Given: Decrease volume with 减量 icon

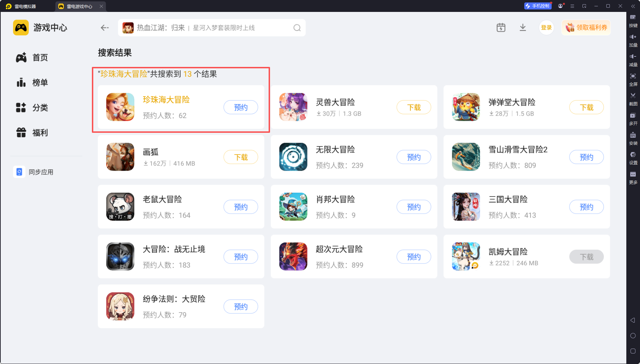Looking at the screenshot, I should [x=633, y=60].
